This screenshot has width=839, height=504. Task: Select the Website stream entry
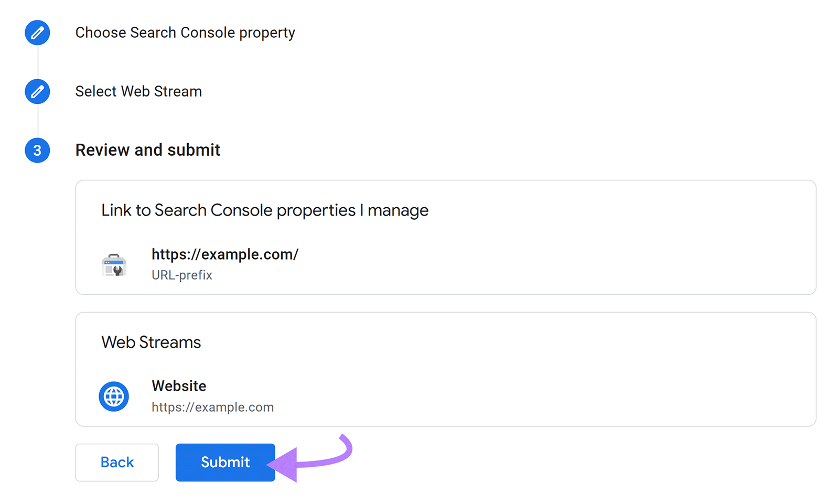pos(213,396)
